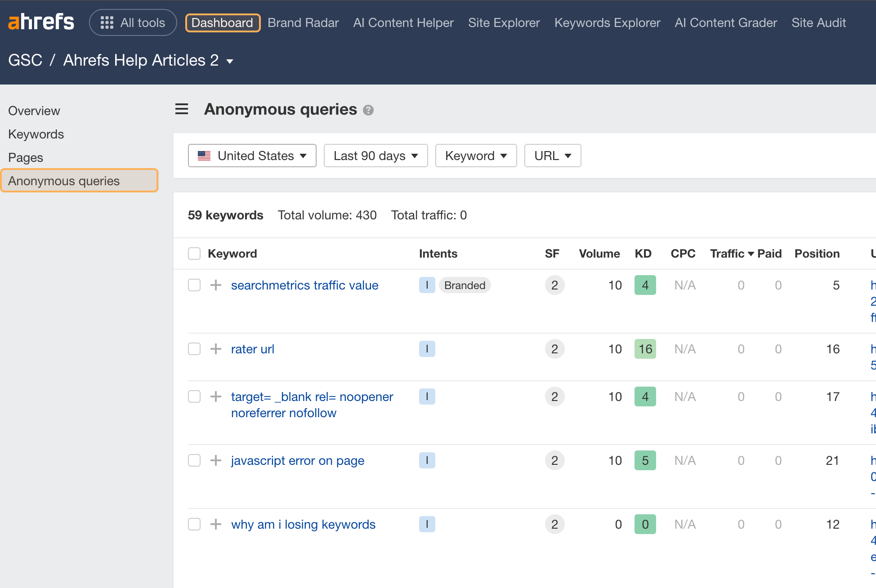
Task: Open the URL filter dropdown
Action: pyautogui.click(x=552, y=156)
